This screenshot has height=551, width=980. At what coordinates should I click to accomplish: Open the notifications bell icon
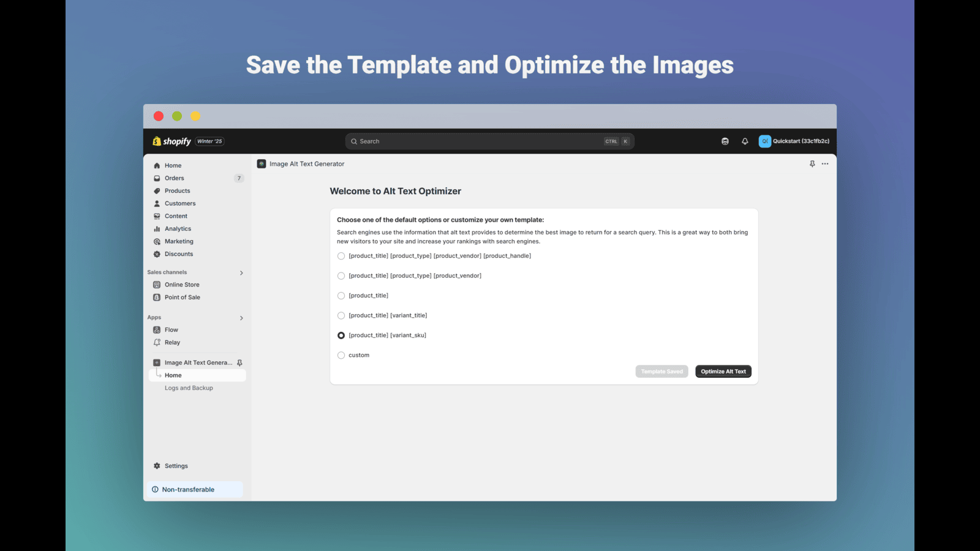tap(745, 141)
